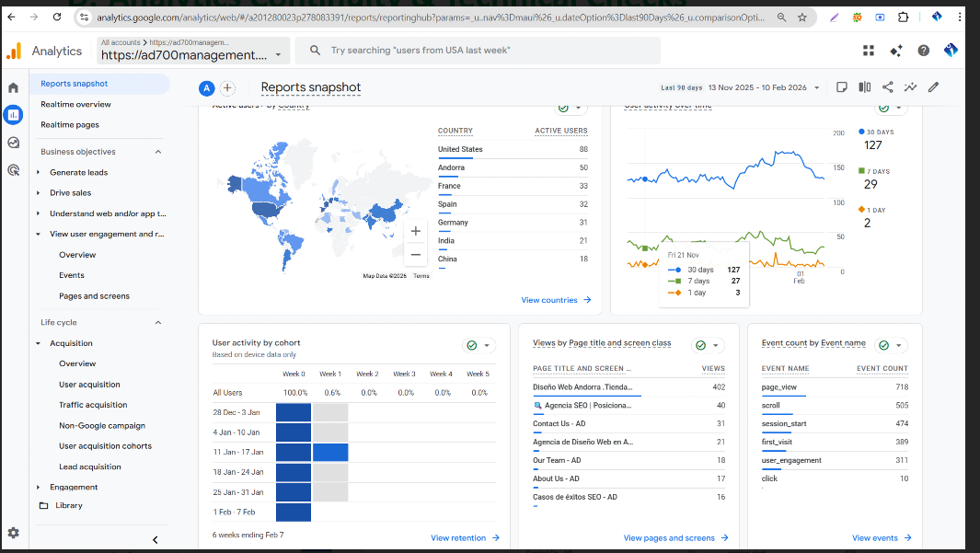Select Traffic acquisition in the sidebar

pyautogui.click(x=93, y=405)
